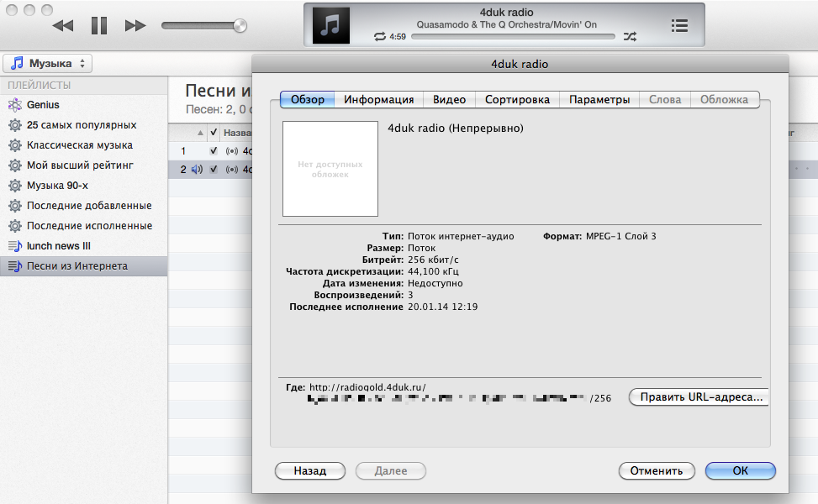The width and height of the screenshot is (818, 504).
Task: Pause the playing radio stream
Action: (x=99, y=26)
